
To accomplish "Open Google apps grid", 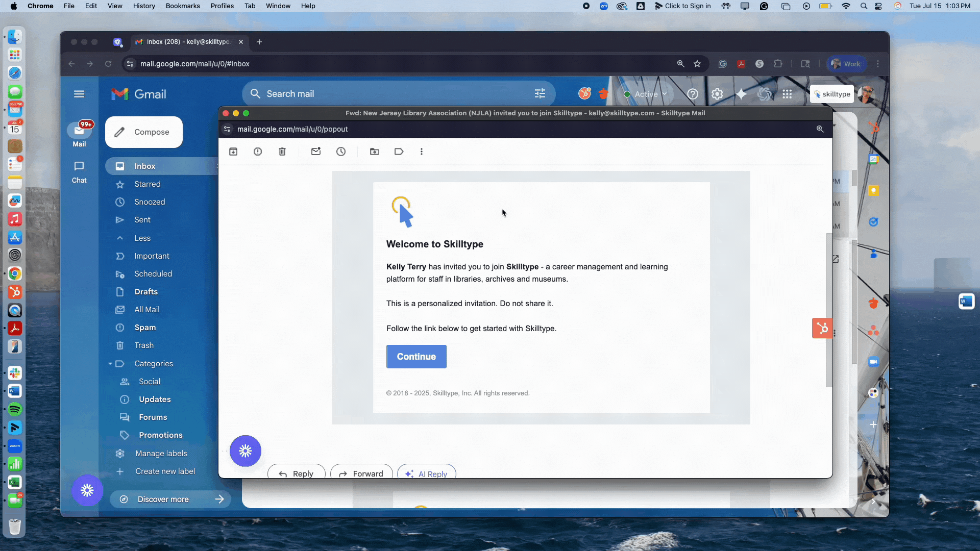I will [787, 94].
